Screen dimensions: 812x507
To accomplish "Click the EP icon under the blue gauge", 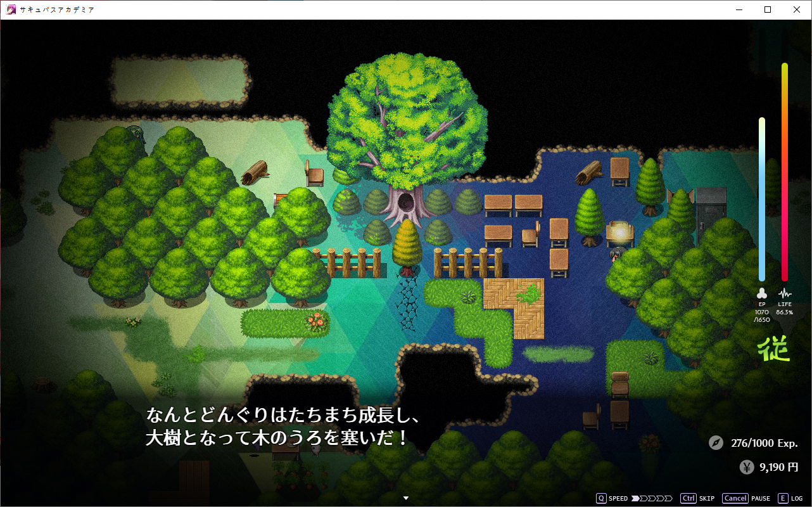I will click(762, 293).
